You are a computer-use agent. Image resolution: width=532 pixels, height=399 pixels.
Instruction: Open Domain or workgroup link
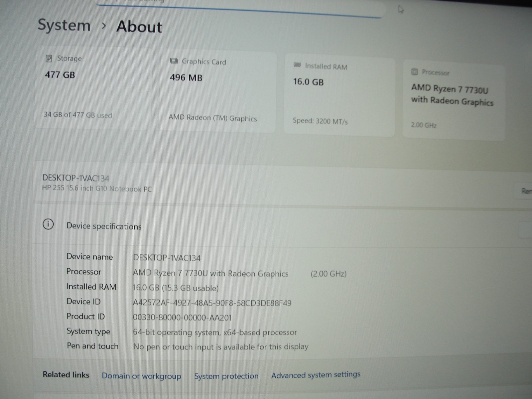pyautogui.click(x=141, y=376)
